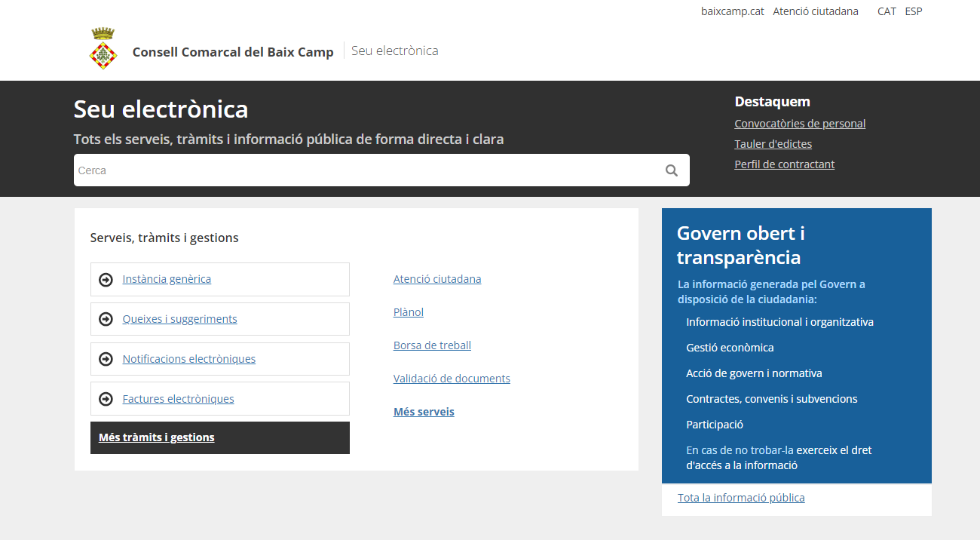This screenshot has width=980, height=540.
Task: Click arrow icon beside Notificacions electròniques
Action: pos(106,359)
